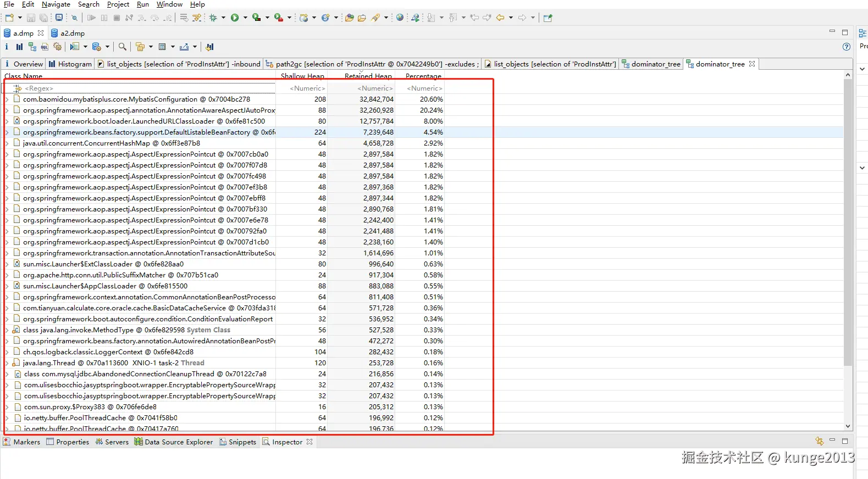Close the a.dmp editor tab
This screenshot has height=479, width=868.
coord(41,33)
